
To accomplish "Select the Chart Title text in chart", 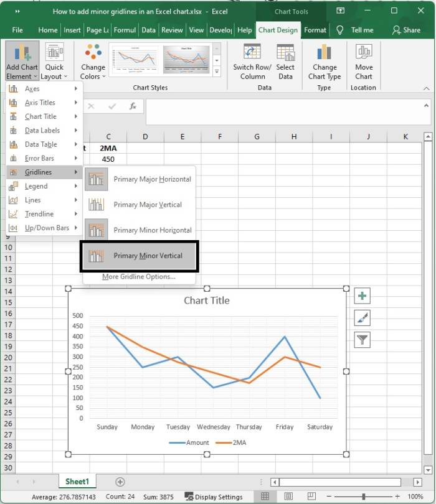I will 207,301.
